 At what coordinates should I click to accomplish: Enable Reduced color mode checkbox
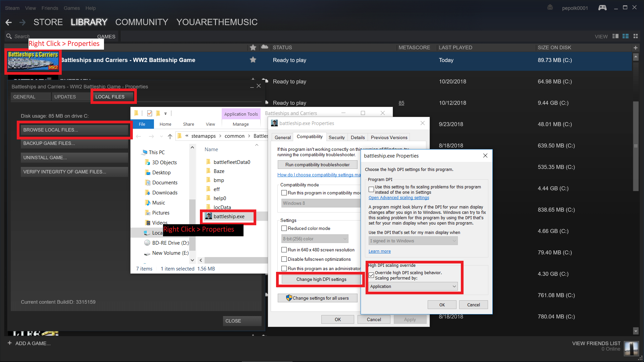[284, 228]
